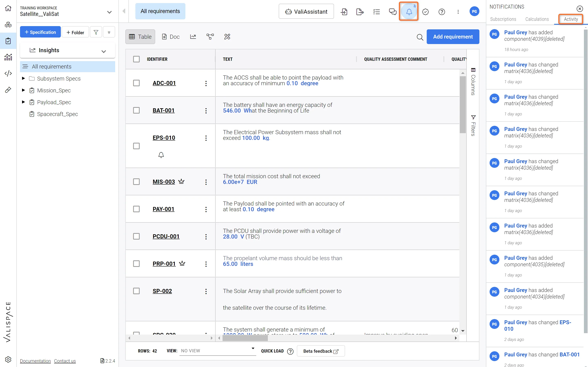
Task: Tick the checkbox for PAY-001
Action: pyautogui.click(x=136, y=209)
